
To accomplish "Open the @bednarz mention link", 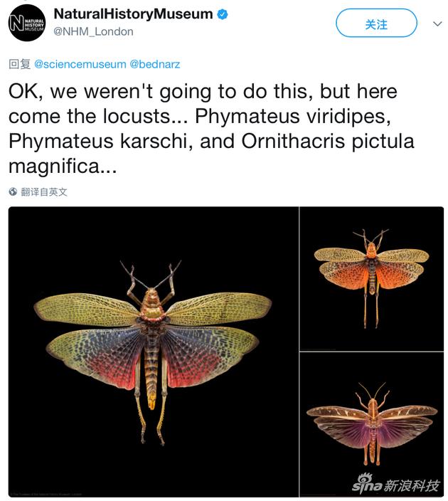I will [x=155, y=64].
